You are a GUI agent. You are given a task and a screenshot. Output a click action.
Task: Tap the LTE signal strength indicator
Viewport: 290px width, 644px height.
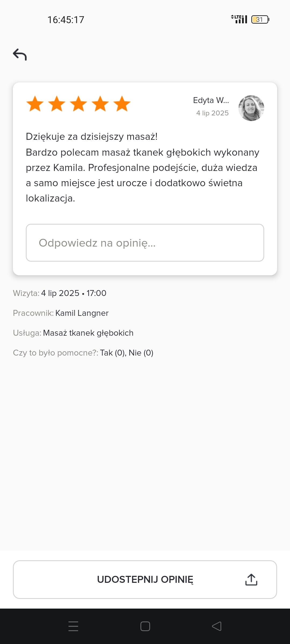click(x=239, y=19)
